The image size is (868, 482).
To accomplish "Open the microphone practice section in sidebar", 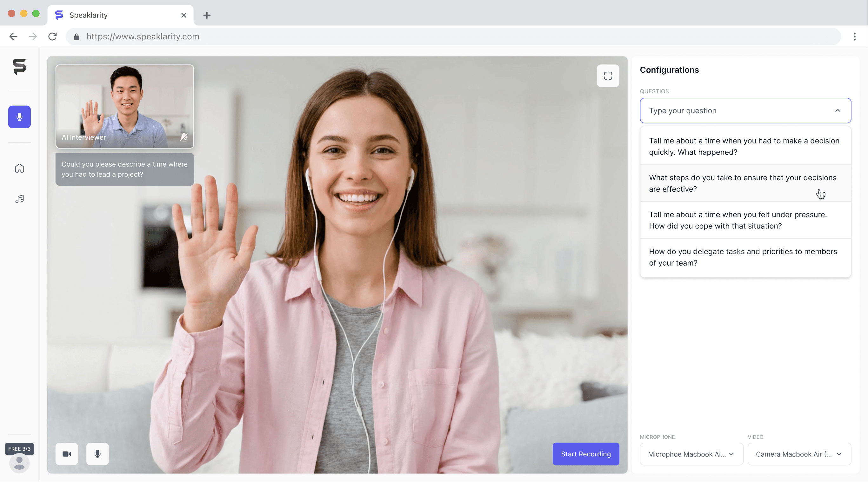I will pyautogui.click(x=19, y=116).
